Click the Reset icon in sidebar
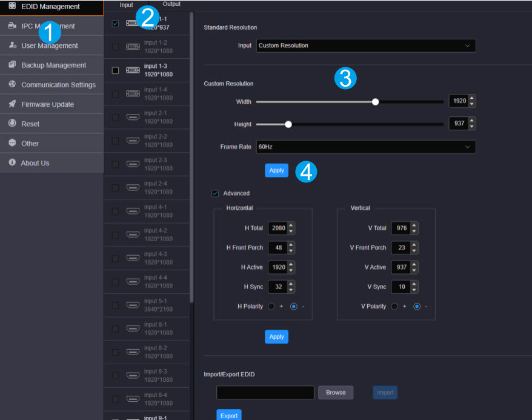Viewport: 532px width, 420px height. click(x=12, y=124)
